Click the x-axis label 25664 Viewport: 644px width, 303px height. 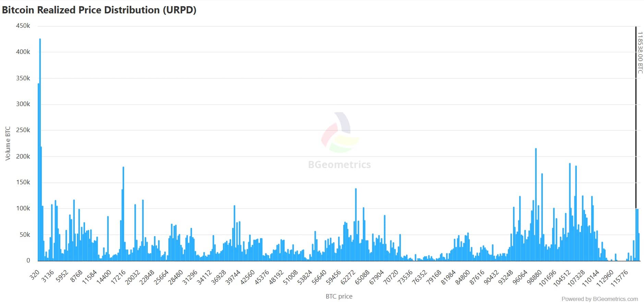(161, 277)
